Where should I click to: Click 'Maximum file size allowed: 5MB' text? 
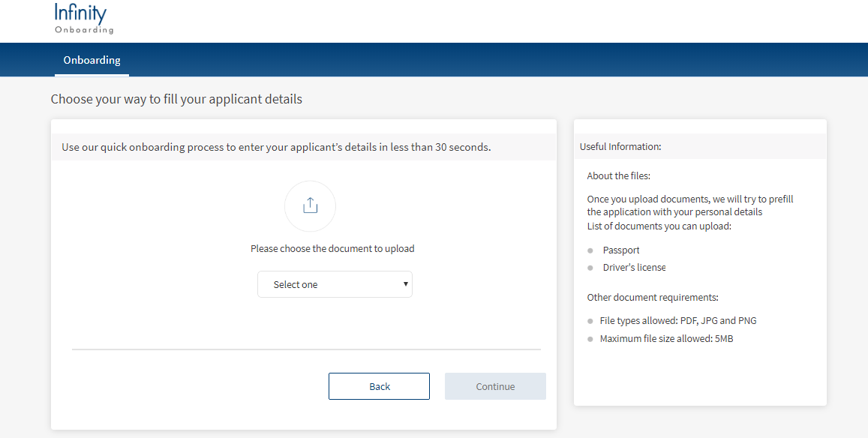[x=666, y=339]
